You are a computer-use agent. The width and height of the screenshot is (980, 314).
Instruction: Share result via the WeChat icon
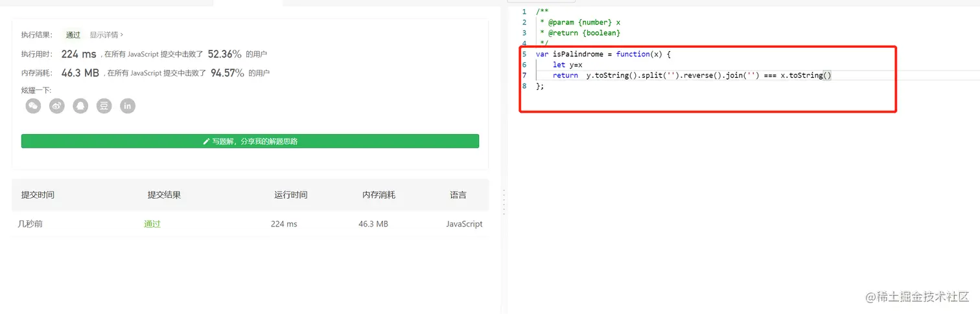click(x=33, y=106)
